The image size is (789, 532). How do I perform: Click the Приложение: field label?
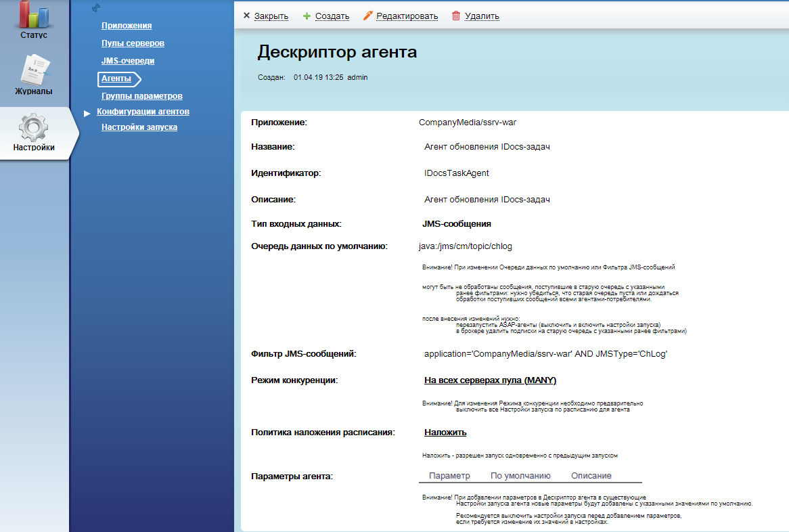click(x=279, y=123)
